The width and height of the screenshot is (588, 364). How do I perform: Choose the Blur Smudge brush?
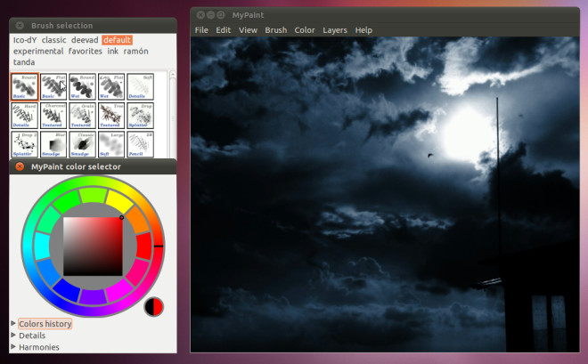point(53,143)
